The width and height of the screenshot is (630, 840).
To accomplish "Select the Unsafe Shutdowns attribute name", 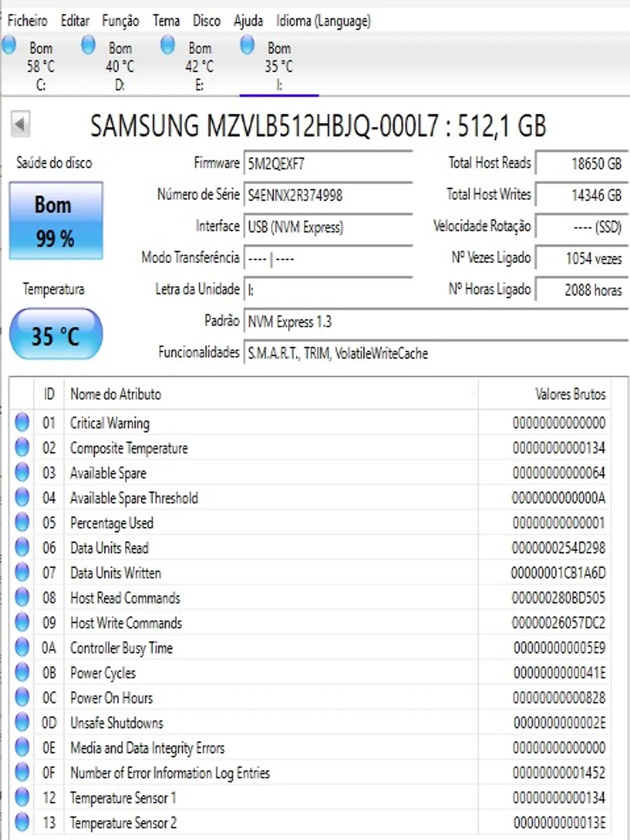I will (x=117, y=722).
